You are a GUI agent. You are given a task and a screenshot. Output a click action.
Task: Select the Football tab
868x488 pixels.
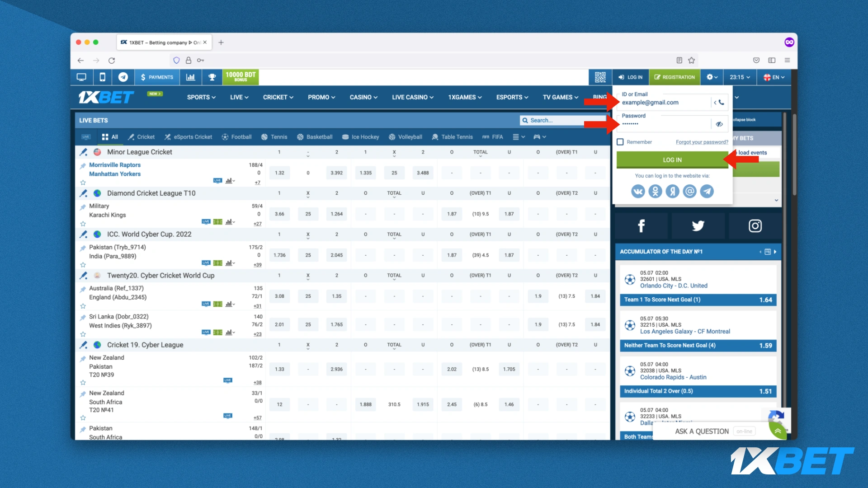pyautogui.click(x=236, y=137)
